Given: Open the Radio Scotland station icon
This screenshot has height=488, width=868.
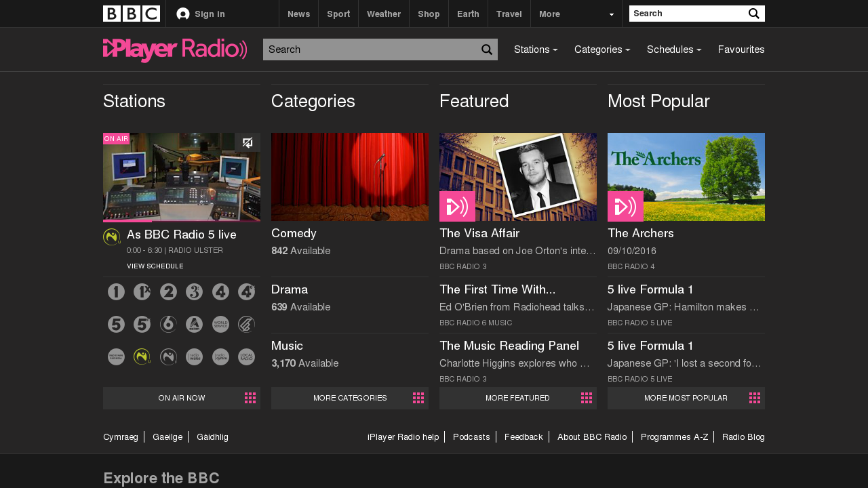Looking at the screenshot, I should tap(247, 325).
